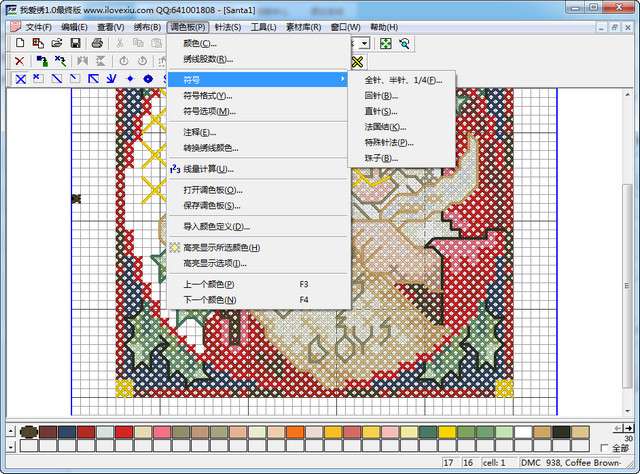Choose 打开调色板(O)... menu entry

[x=258, y=190]
